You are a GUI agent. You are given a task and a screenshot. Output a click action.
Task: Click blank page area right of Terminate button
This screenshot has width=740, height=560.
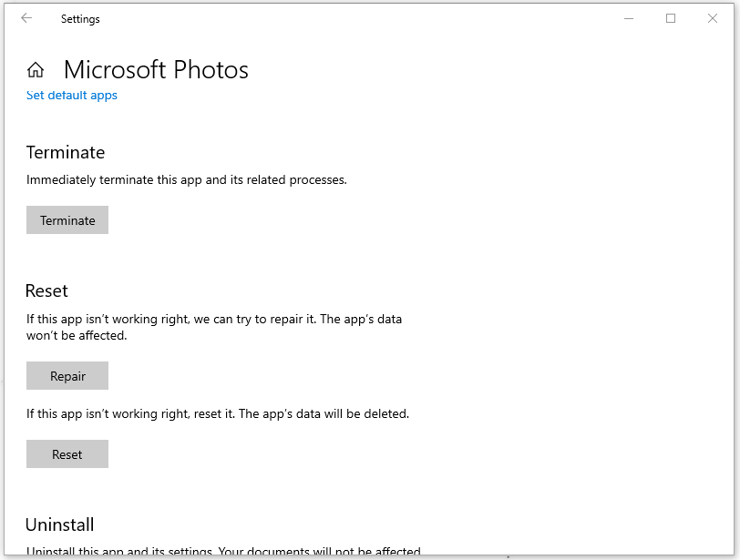(x=365, y=220)
